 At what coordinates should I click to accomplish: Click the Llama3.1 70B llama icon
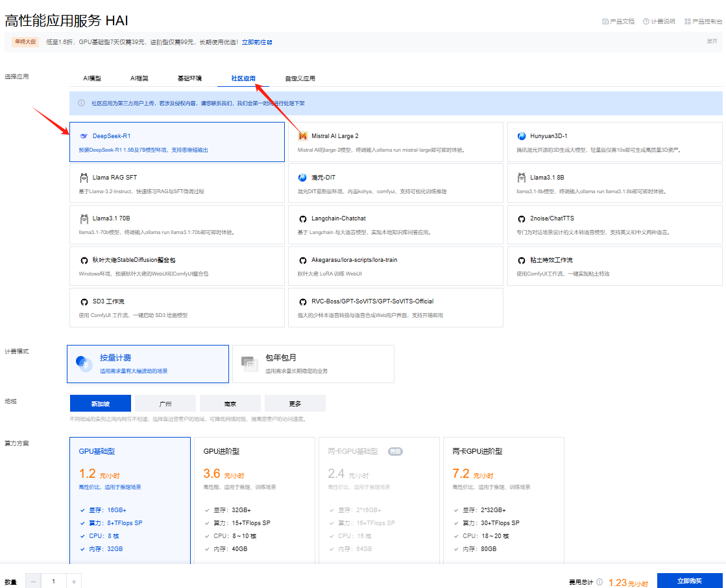(x=84, y=219)
